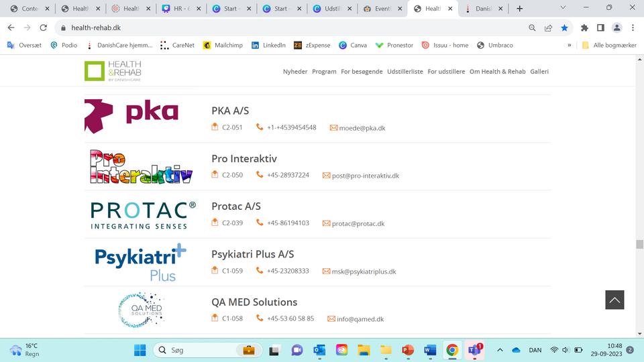Image resolution: width=644 pixels, height=362 pixels.
Task: Open a new tab with plus button
Action: (x=519, y=9)
